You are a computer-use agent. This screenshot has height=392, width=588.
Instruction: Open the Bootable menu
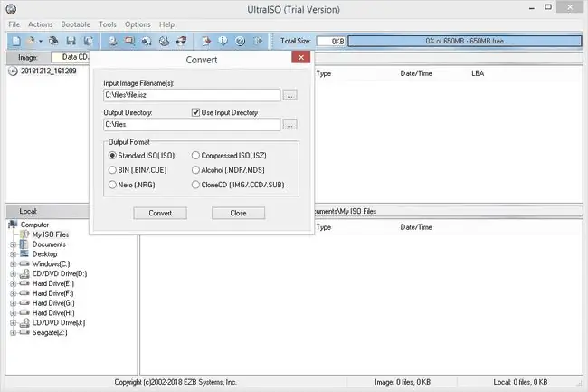(76, 24)
